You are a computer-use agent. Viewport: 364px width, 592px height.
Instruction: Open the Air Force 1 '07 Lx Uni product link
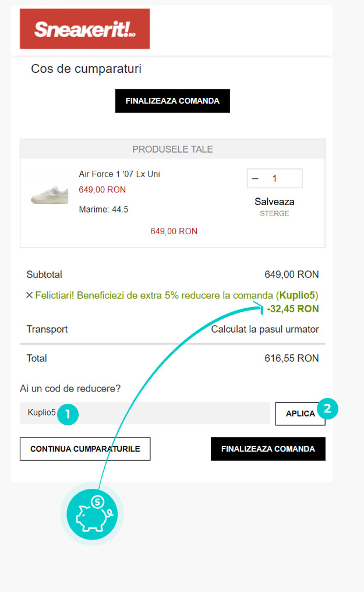point(119,174)
